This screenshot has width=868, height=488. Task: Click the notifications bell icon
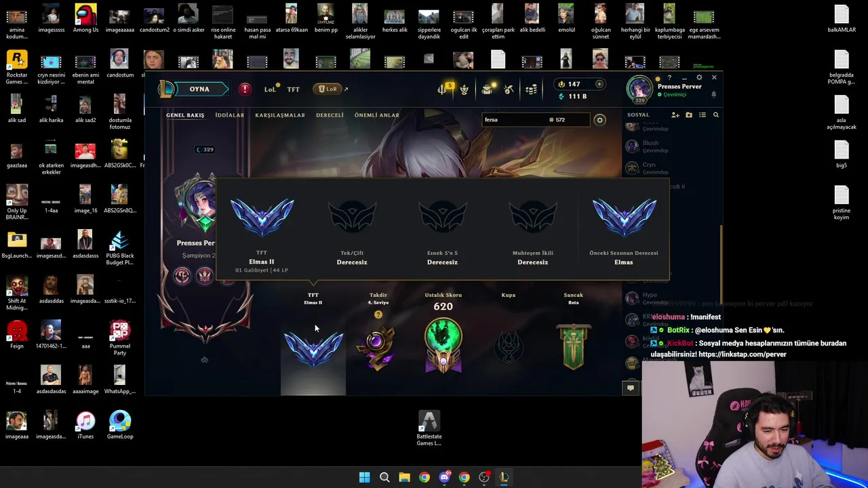(x=713, y=95)
